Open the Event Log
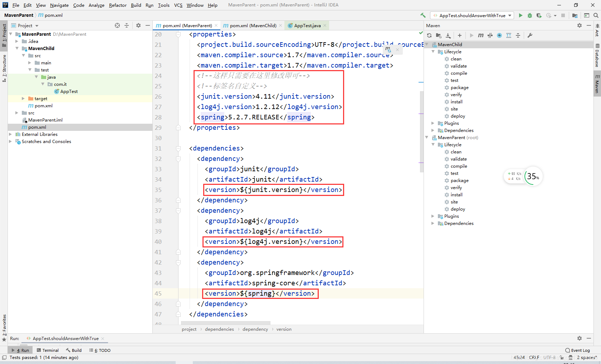The image size is (601, 364). pyautogui.click(x=577, y=350)
